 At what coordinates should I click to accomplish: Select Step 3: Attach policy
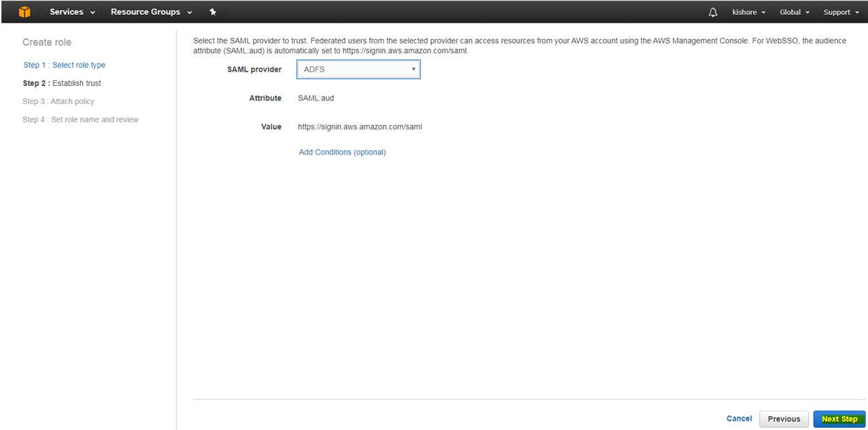(x=58, y=101)
